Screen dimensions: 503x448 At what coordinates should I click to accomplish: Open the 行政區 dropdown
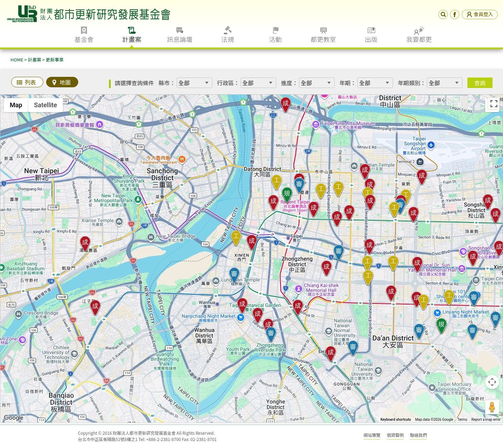pyautogui.click(x=258, y=83)
